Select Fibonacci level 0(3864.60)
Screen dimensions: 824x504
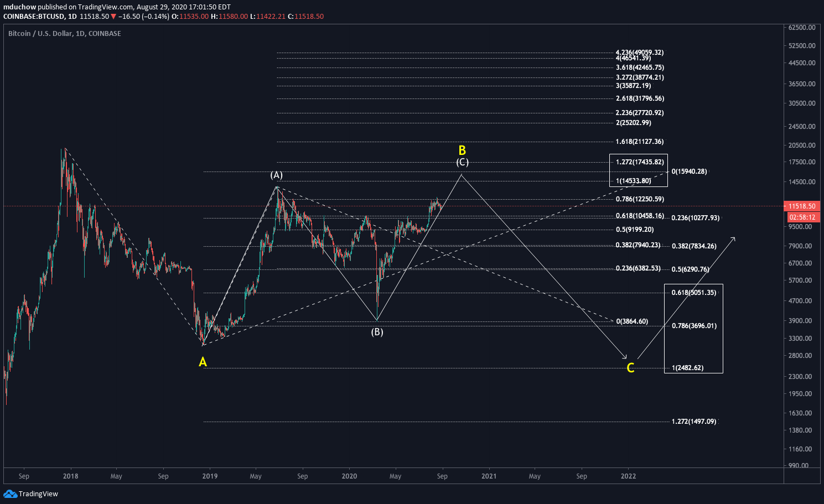[631, 321]
